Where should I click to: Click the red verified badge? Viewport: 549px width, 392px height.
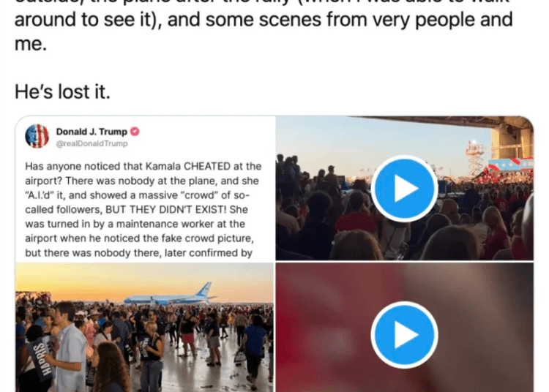pos(135,132)
